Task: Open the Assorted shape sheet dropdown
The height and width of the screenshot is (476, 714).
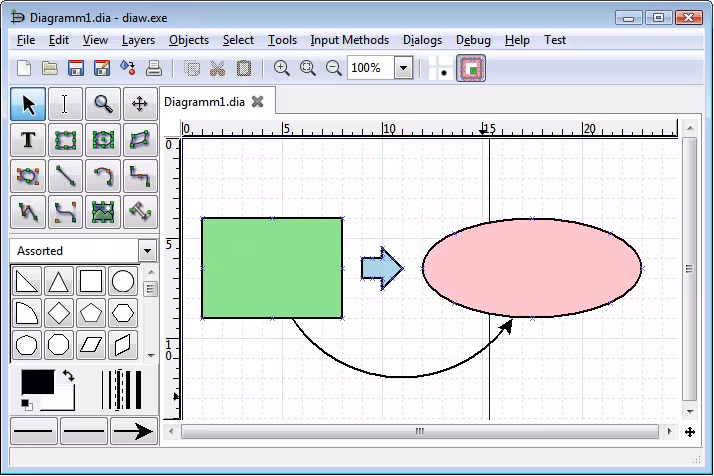Action: [147, 251]
